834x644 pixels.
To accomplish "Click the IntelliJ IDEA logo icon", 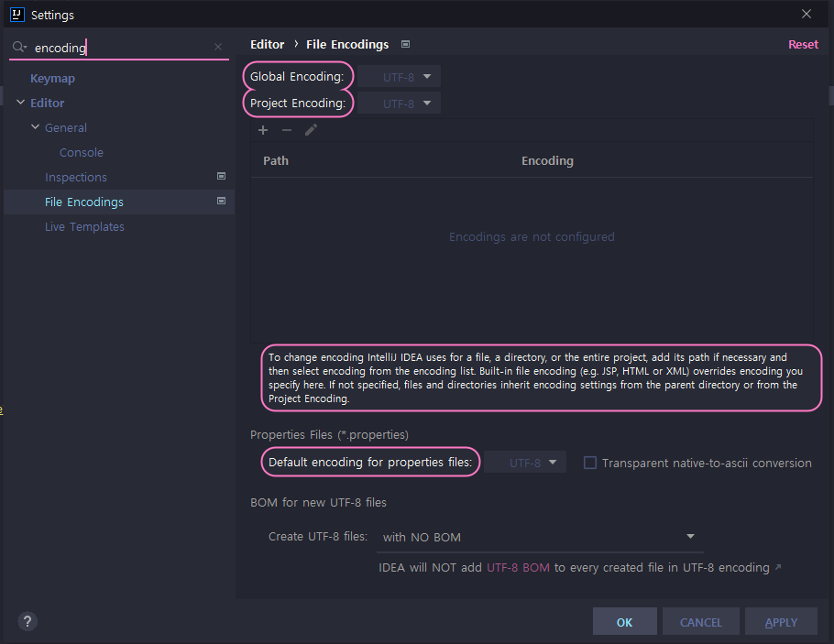I will click(x=17, y=15).
